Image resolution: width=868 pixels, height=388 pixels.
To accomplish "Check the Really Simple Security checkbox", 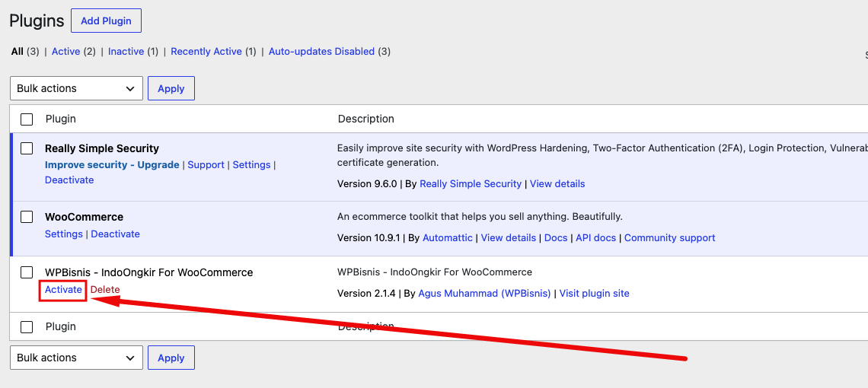I will [x=27, y=148].
